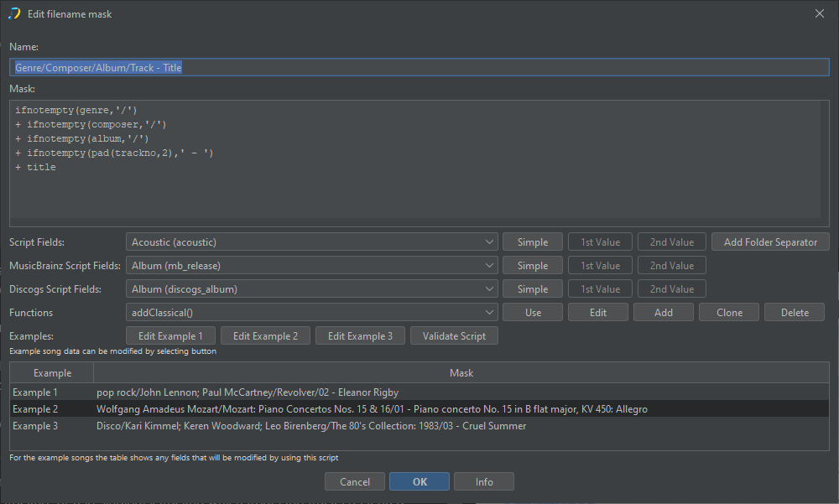
Task: Click the Name input field
Action: click(x=419, y=68)
